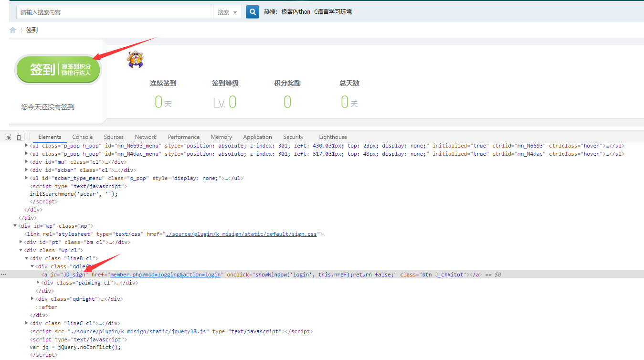Expand the div id mu node
The width and height of the screenshot is (644, 360).
coord(26,162)
